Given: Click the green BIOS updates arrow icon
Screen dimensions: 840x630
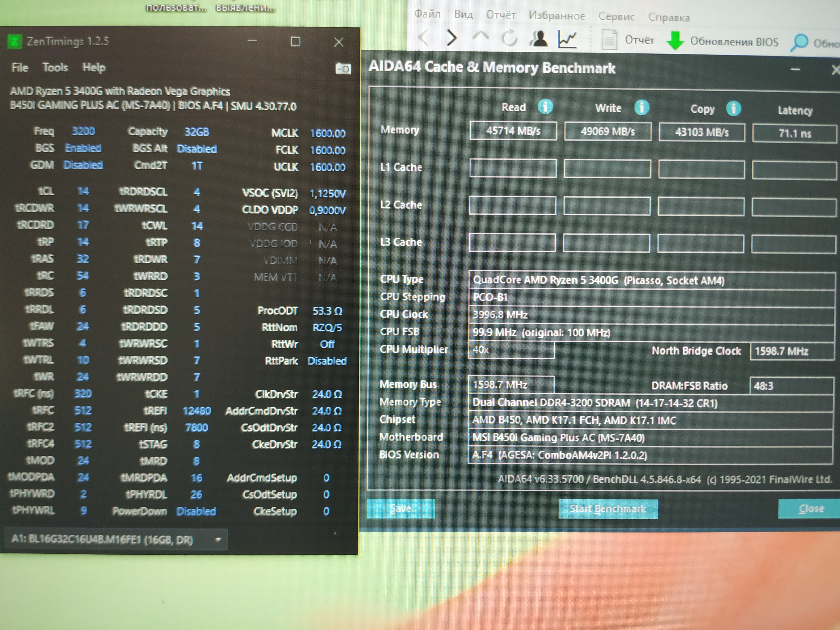Looking at the screenshot, I should point(675,41).
